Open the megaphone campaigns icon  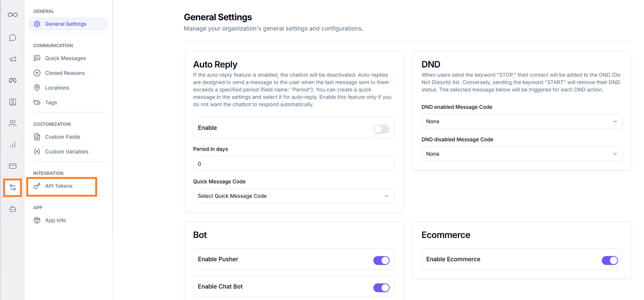[12, 59]
